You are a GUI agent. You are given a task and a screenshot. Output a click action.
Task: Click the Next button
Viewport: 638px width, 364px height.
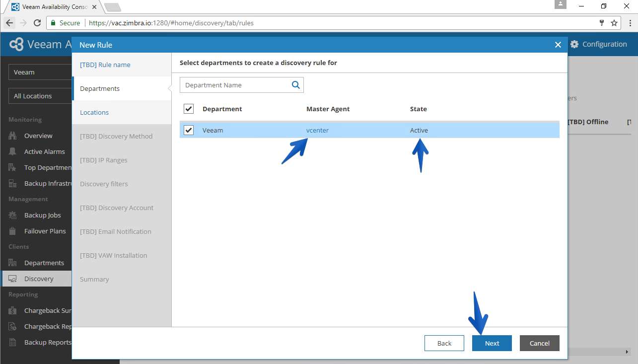pos(492,343)
